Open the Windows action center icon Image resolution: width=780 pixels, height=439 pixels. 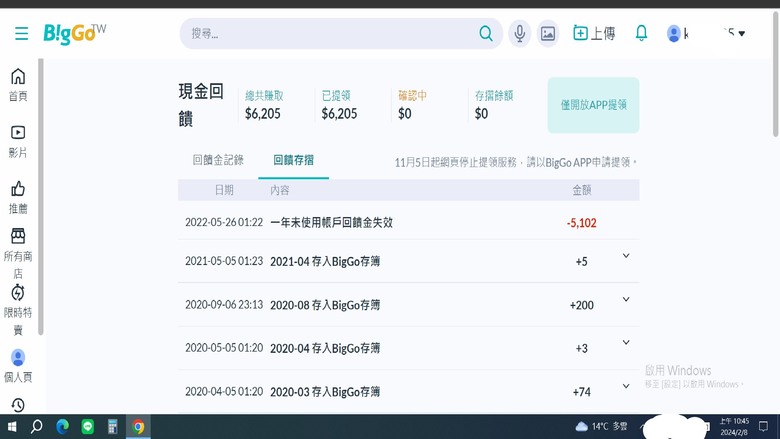[763, 427]
